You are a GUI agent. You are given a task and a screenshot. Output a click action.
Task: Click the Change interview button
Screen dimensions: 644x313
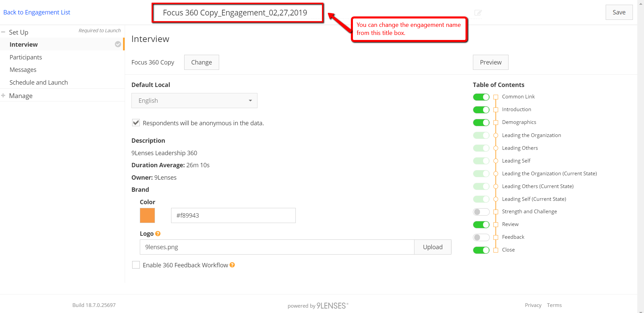point(201,62)
